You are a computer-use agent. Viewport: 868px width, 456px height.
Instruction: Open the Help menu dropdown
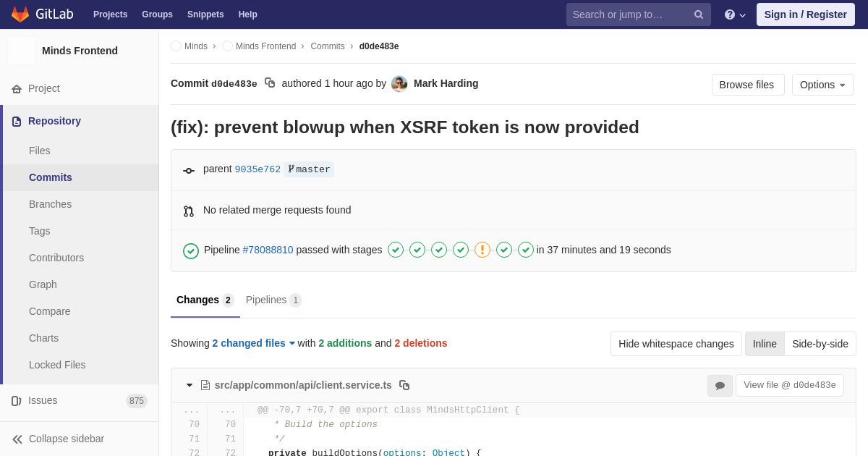click(735, 14)
